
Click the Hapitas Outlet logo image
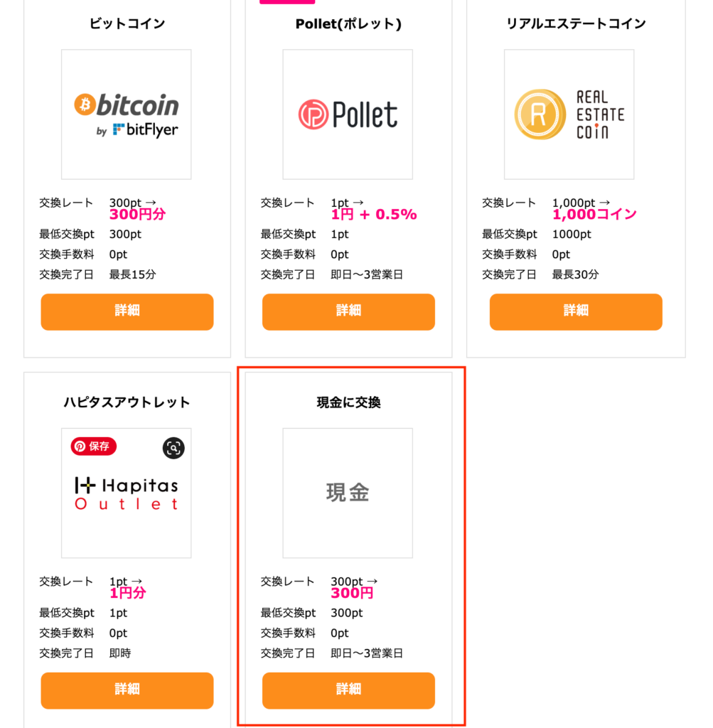tap(127, 494)
